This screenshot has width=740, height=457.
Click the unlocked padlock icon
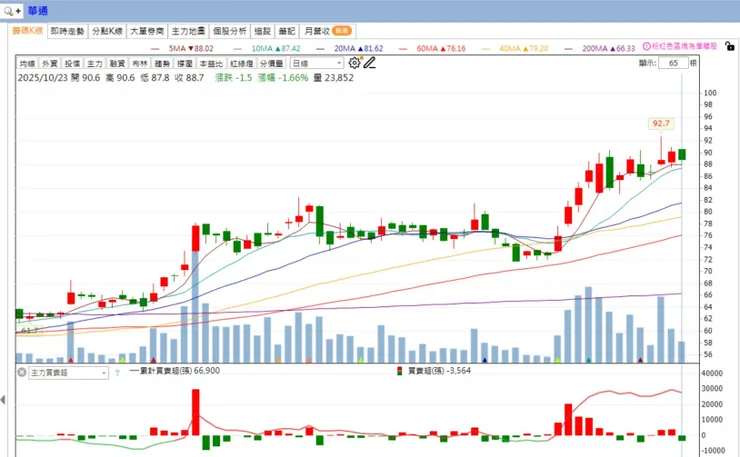pyautogui.click(x=730, y=46)
